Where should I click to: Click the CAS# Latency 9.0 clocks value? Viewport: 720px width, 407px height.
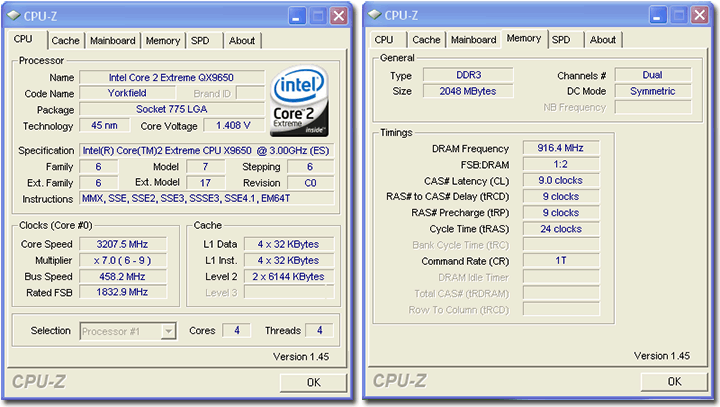[561, 180]
